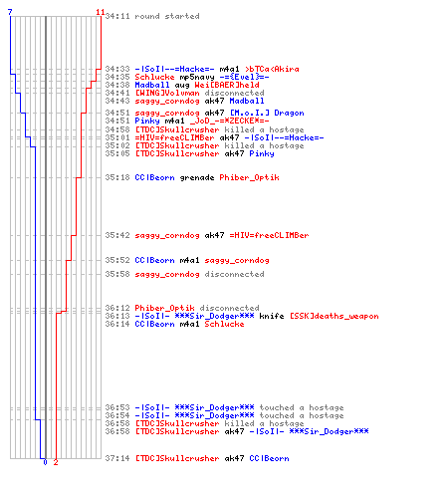448x498 pixels.
Task: Select 36:53 touched a hostage event
Action: 224,407
